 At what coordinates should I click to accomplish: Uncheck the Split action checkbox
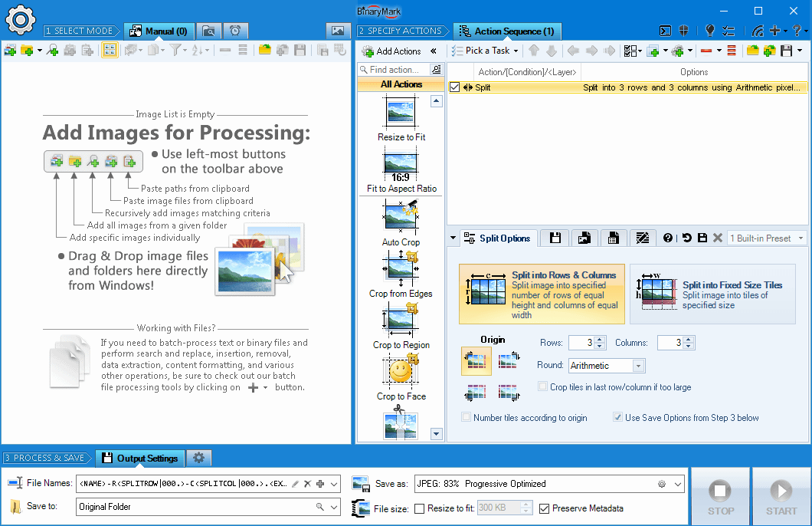[455, 87]
